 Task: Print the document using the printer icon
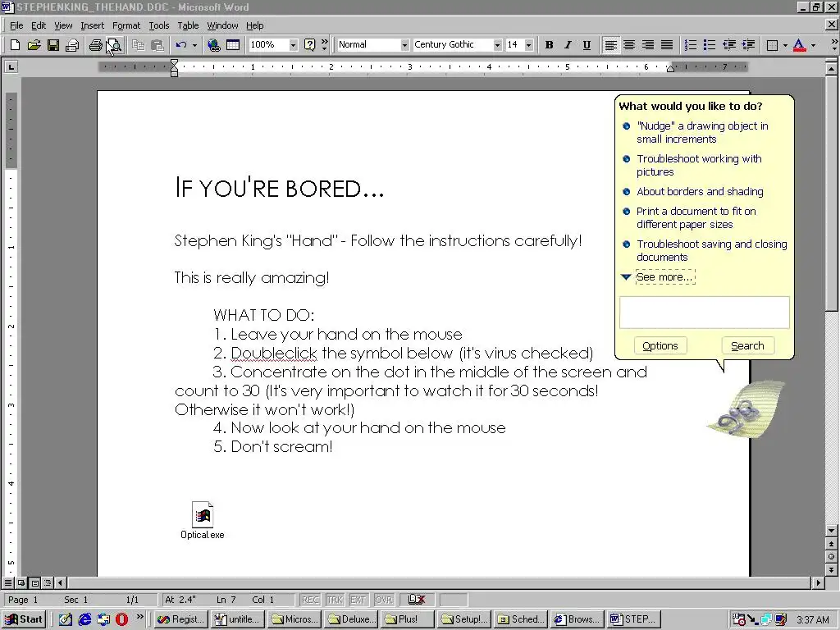click(x=95, y=45)
